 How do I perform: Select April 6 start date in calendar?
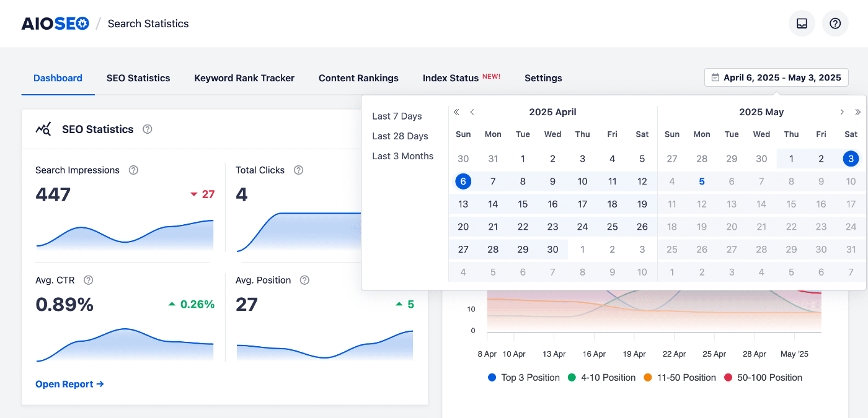click(463, 181)
